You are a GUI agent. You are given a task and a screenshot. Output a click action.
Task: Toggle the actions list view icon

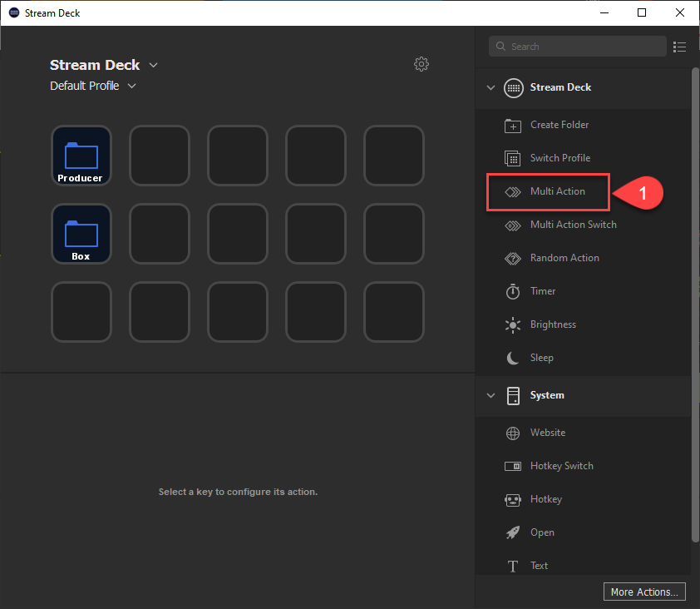click(679, 47)
